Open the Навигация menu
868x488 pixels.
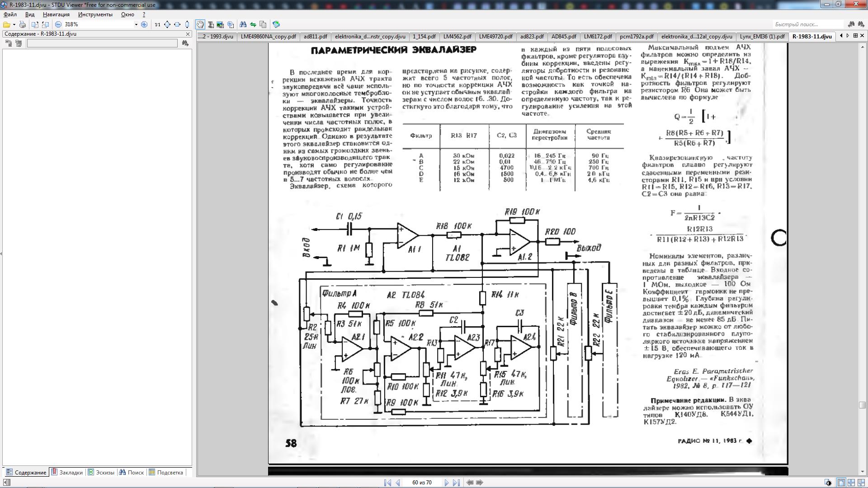click(x=56, y=14)
